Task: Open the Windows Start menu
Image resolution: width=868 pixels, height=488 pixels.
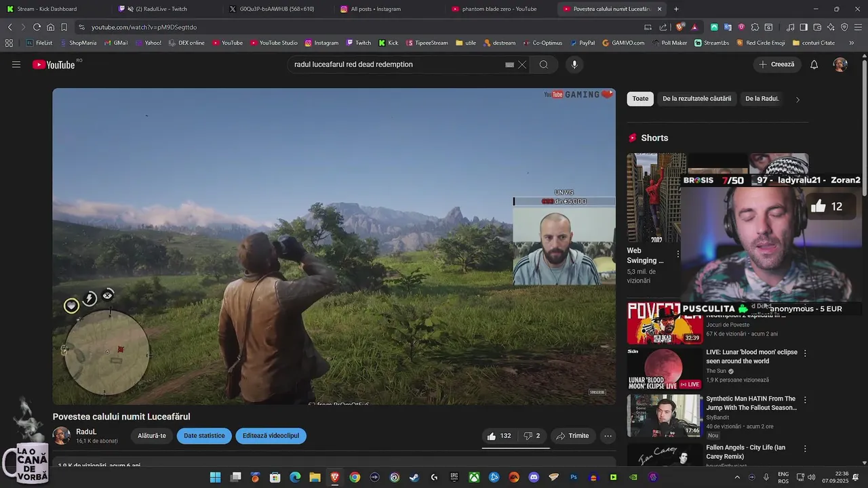Action: coord(215,477)
